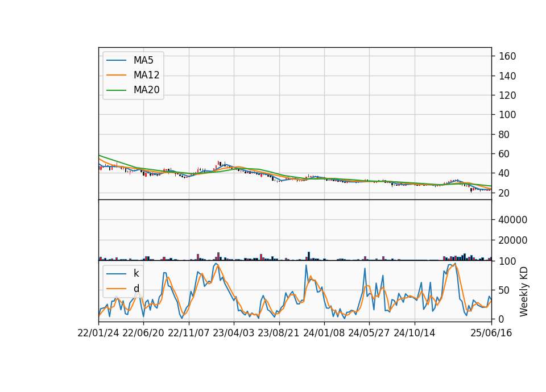Click the 22/06/20 date tick label
The width and height of the screenshot is (546, 392).
click(143, 333)
